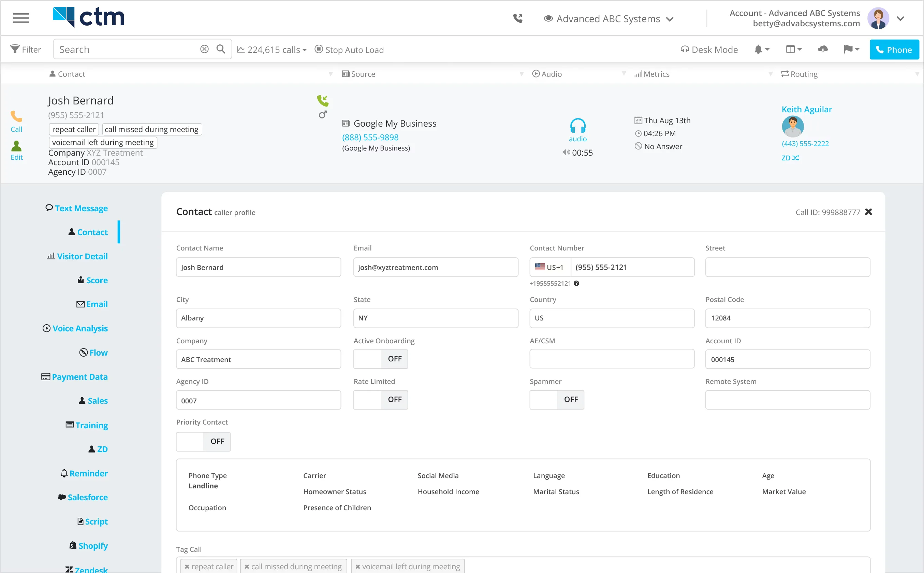Open the Audio column dropdown arrow
This screenshot has width=924, height=573.
coord(624,73)
